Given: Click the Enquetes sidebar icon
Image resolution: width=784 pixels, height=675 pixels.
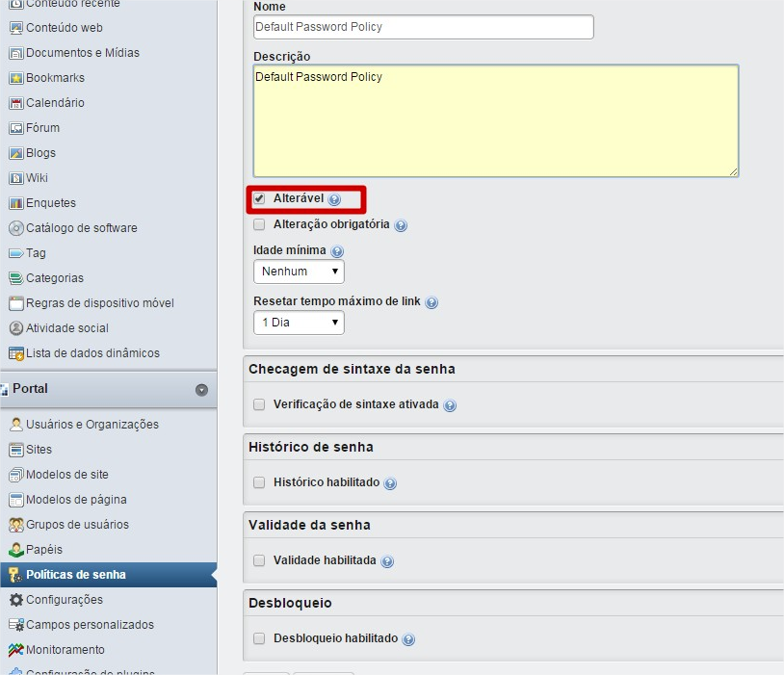Looking at the screenshot, I should [15, 203].
